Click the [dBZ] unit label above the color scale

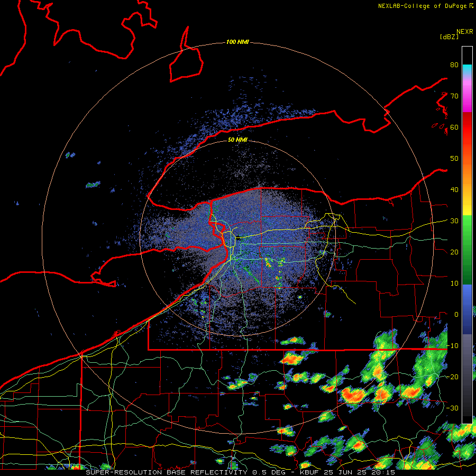point(449,36)
